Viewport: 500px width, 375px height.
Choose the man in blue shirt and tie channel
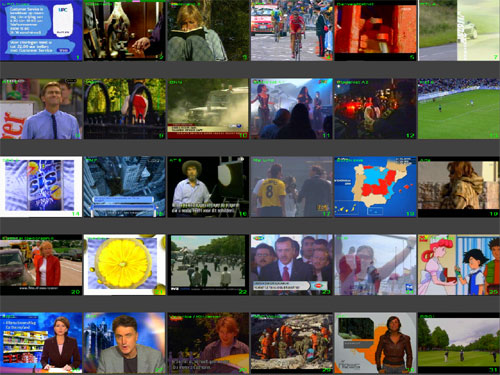pyautogui.click(x=41, y=109)
